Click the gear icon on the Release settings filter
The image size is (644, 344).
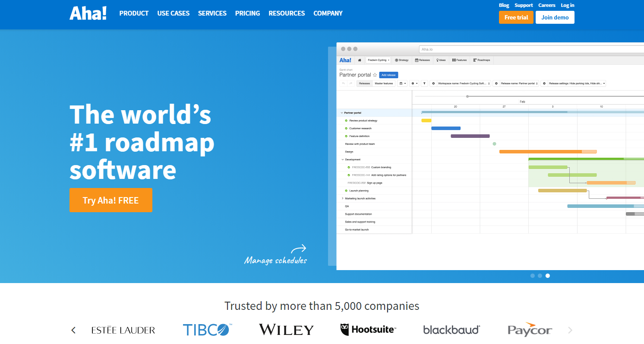[544, 83]
